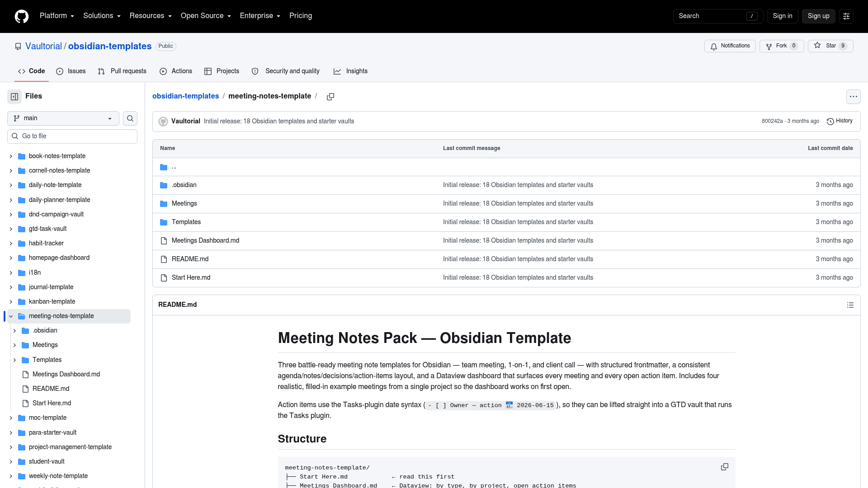Copy the path with the copy icon
The image size is (868, 488).
330,97
